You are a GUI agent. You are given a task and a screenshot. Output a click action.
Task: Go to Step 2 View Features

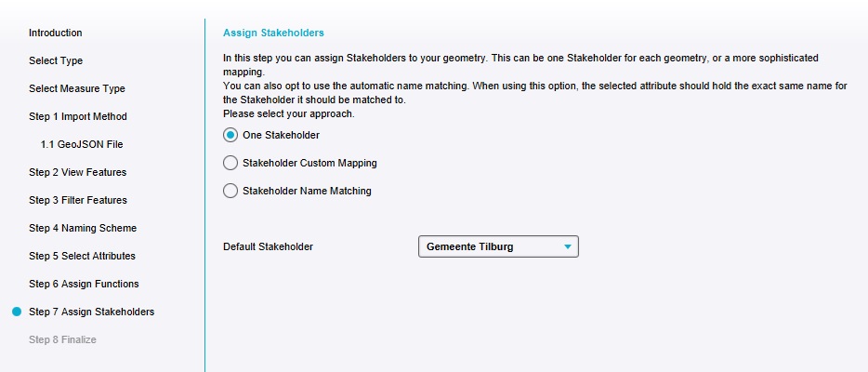coord(77,172)
